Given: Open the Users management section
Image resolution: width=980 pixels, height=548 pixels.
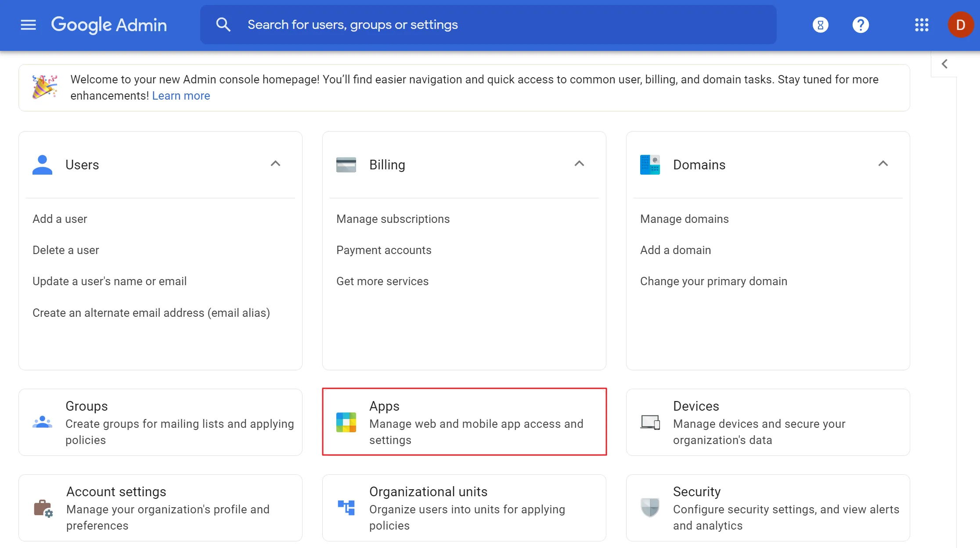Looking at the screenshot, I should [x=81, y=164].
